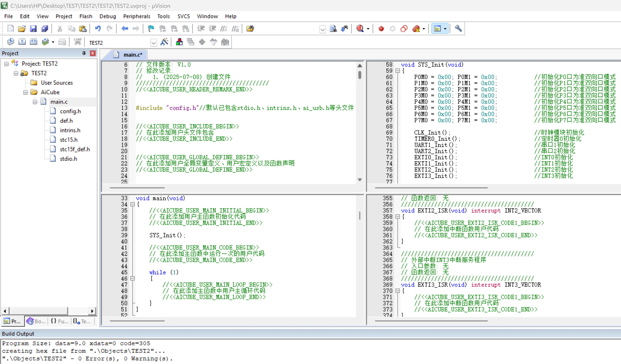Switch to the Functions panel tab
Screen dimensions: 621x364
pos(60,321)
